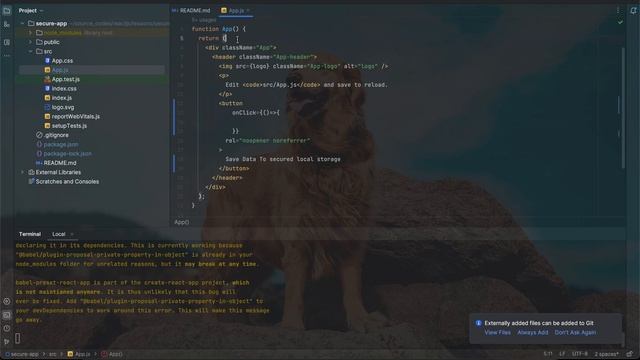Expand the node_modules folder

point(31,33)
